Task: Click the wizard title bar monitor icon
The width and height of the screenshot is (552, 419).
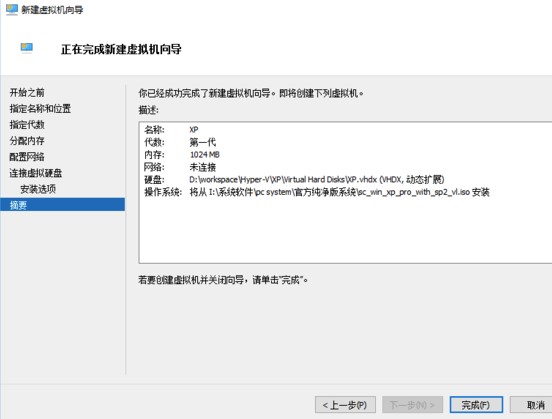Action: coord(12,10)
